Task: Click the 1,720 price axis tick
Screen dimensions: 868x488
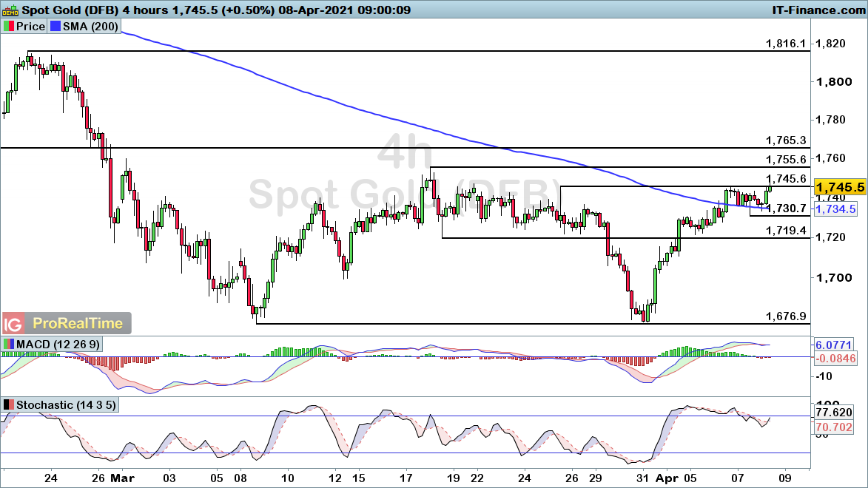Action: (831, 237)
